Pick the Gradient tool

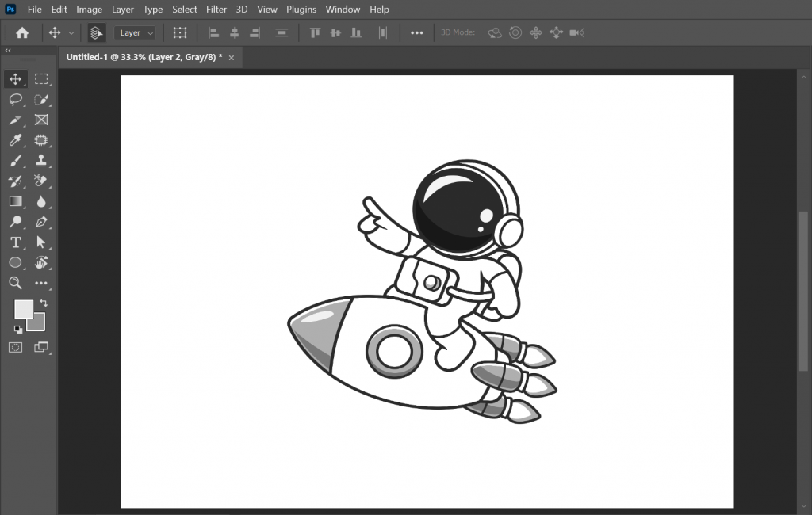(15, 201)
